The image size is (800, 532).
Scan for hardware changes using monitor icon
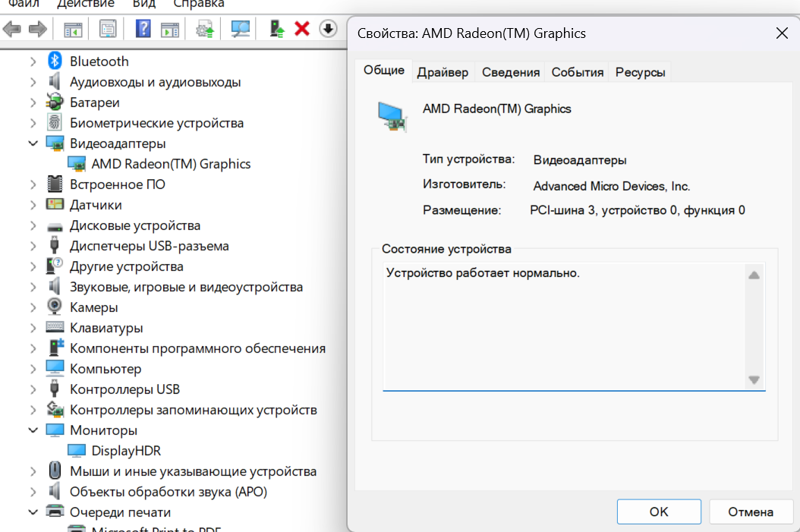click(241, 29)
